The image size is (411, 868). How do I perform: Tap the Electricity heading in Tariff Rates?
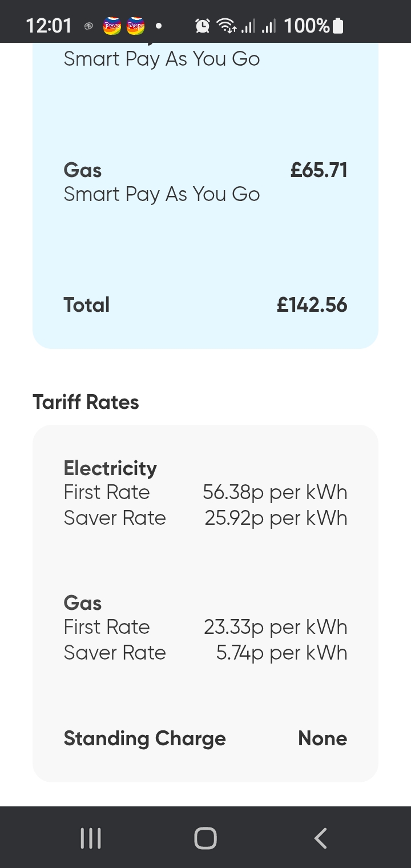[x=110, y=468]
